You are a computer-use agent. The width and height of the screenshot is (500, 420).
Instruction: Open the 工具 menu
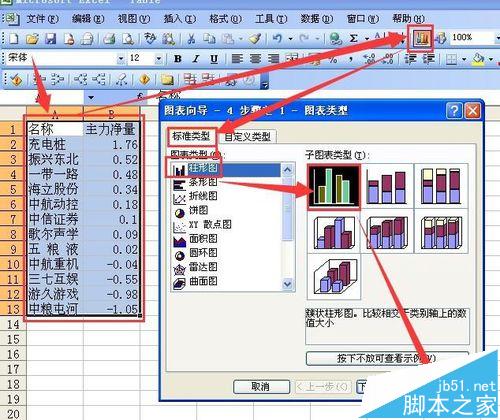271,19
